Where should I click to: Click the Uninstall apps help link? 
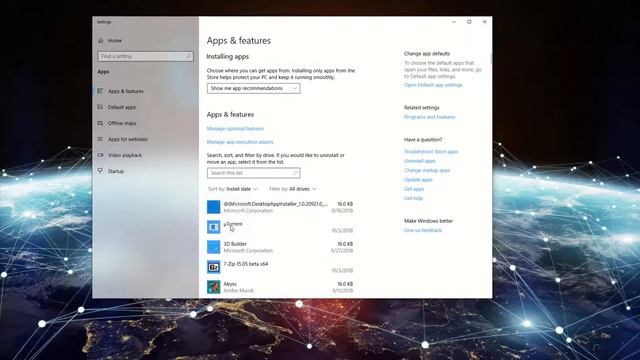[420, 161]
